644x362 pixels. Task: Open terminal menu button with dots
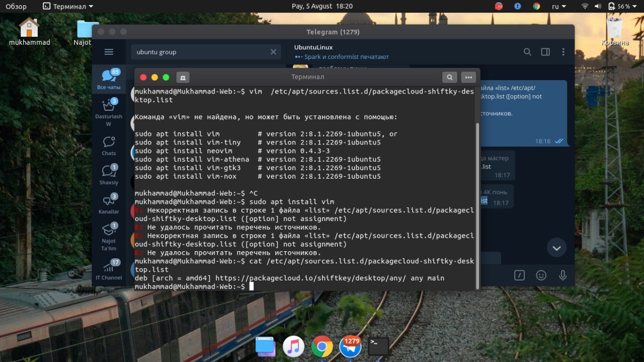[x=468, y=77]
